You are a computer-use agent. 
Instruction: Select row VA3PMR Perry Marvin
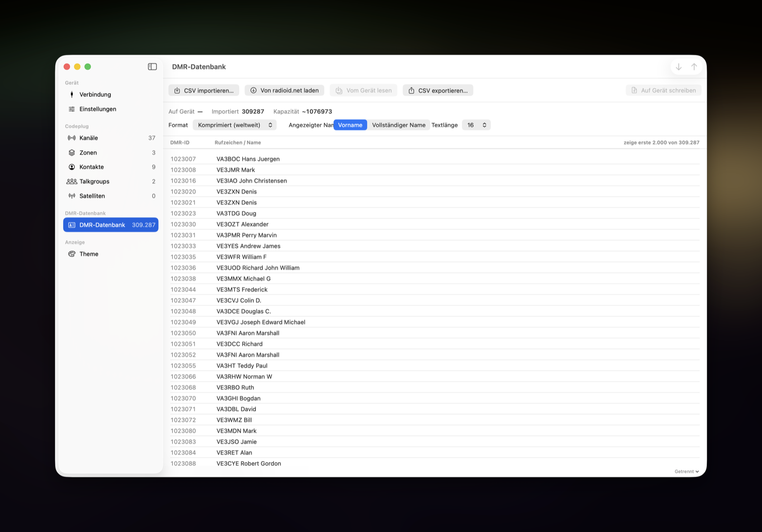[x=435, y=235]
